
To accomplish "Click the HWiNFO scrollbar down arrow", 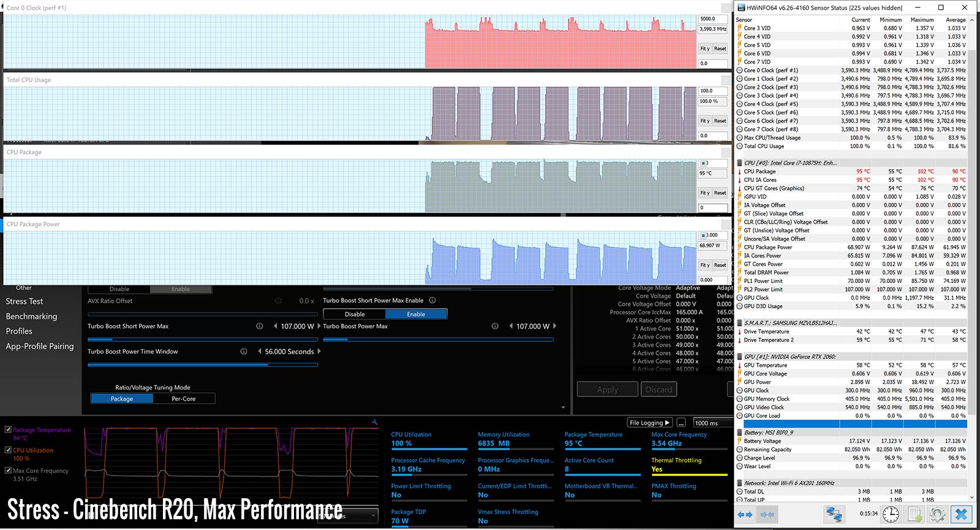I will 972,498.
